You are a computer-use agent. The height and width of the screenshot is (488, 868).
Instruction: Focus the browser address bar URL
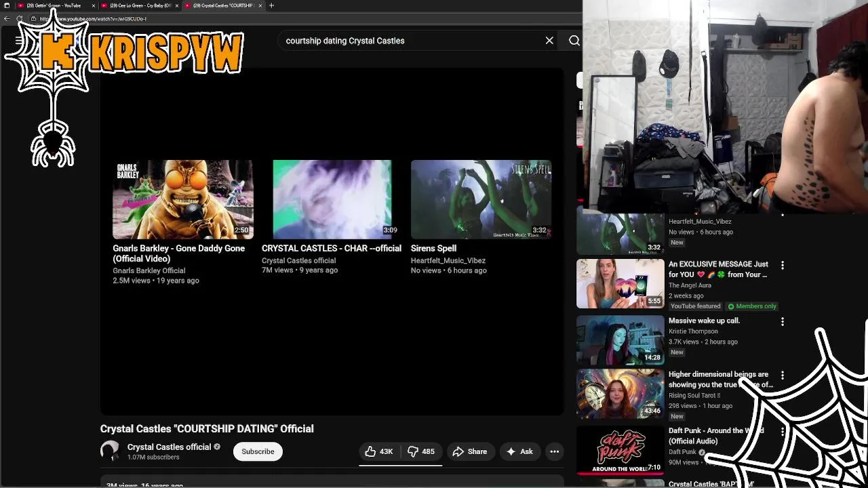(93, 19)
